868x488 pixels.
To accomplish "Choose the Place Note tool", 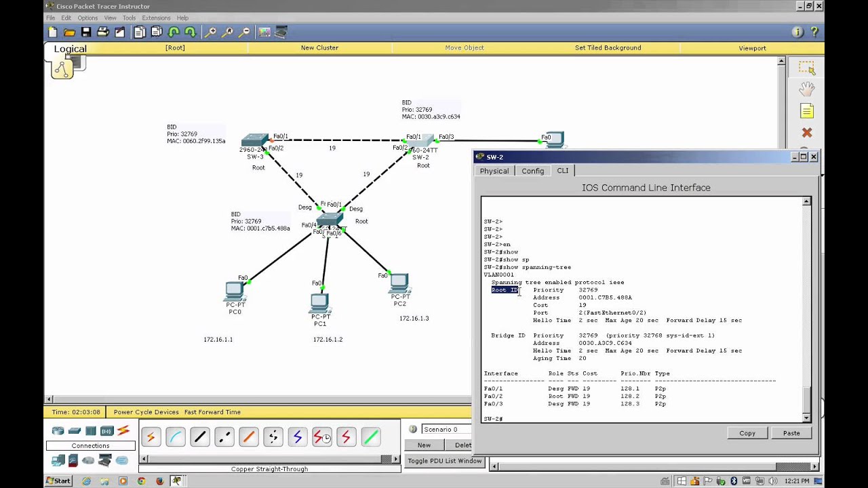I will click(806, 110).
